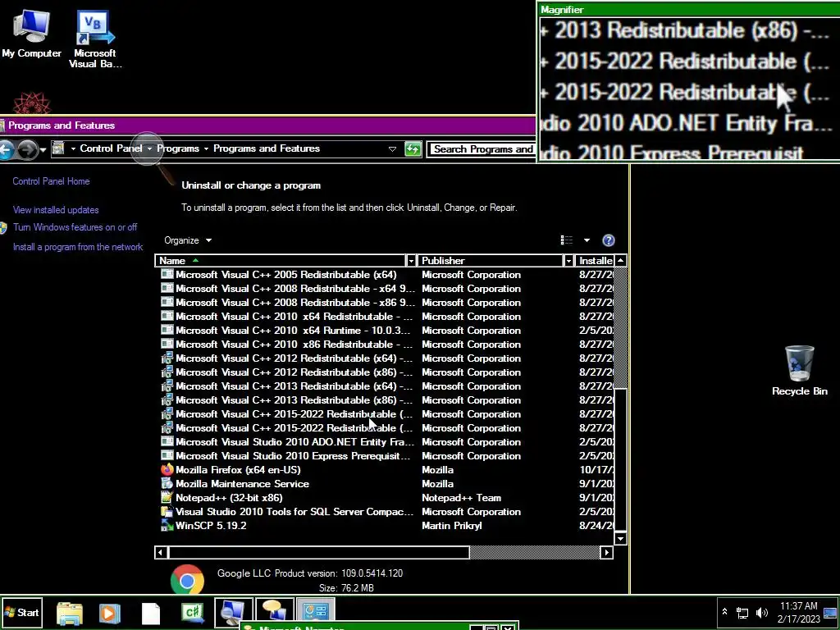Click the Control Panel breadcrumb
Screen dimensions: 840x630
[111, 148]
